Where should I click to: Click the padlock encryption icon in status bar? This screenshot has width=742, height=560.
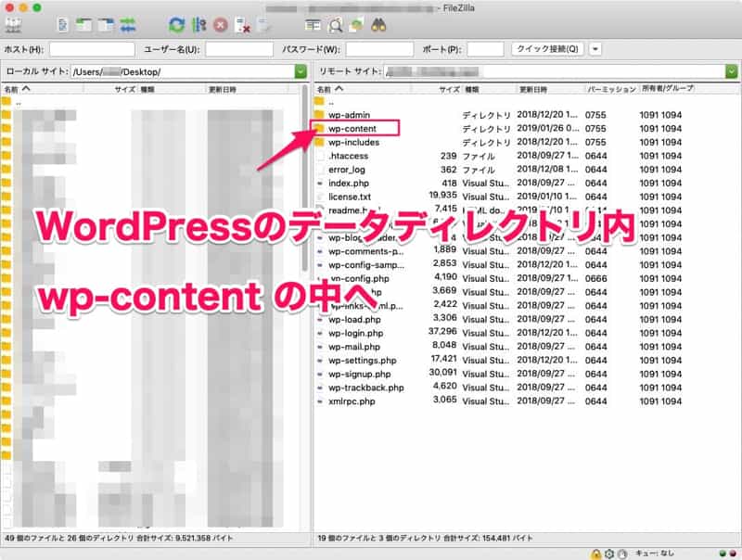pos(595,554)
